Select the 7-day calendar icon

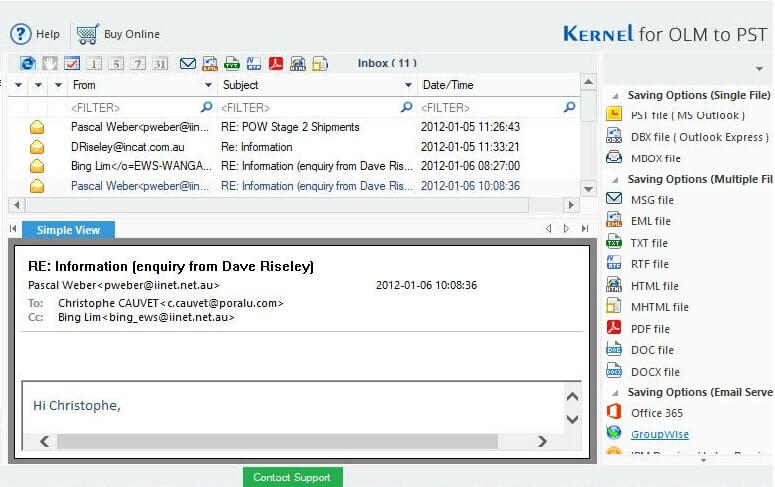coord(138,63)
